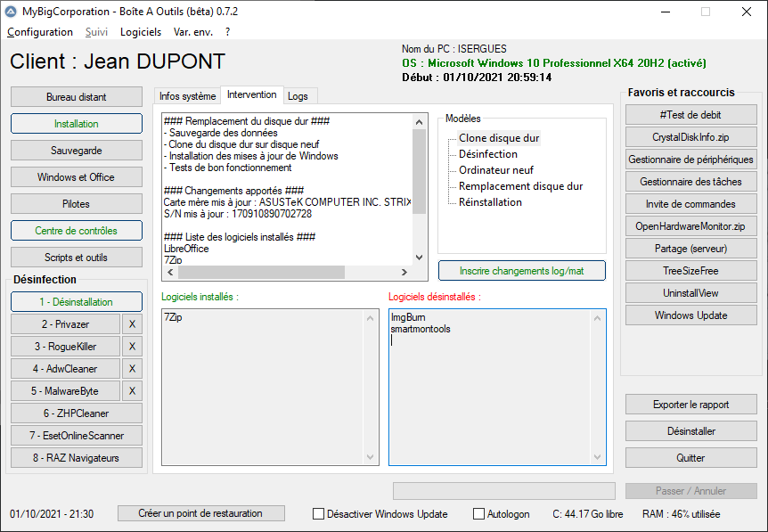The image size is (768, 532).
Task: Click the Pilotes button
Action: [77, 204]
